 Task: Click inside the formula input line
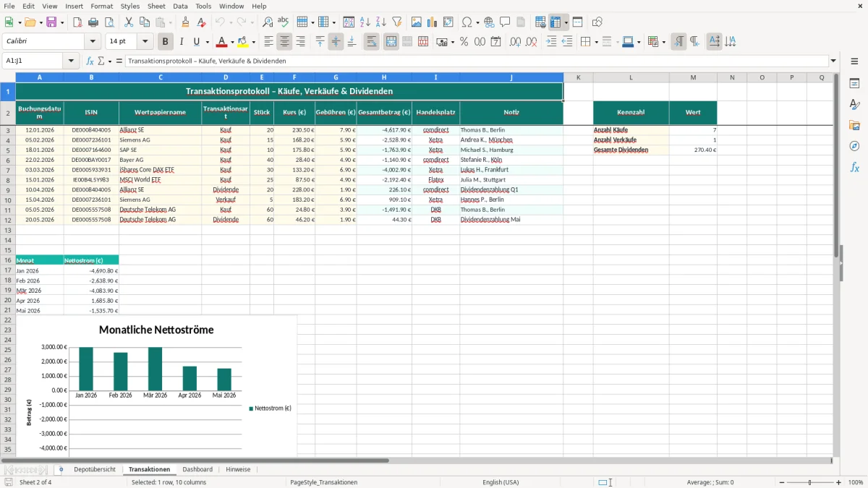pyautogui.click(x=476, y=61)
